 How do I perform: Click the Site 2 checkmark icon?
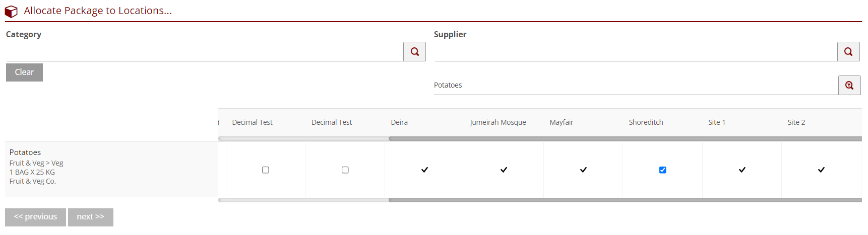click(x=821, y=170)
